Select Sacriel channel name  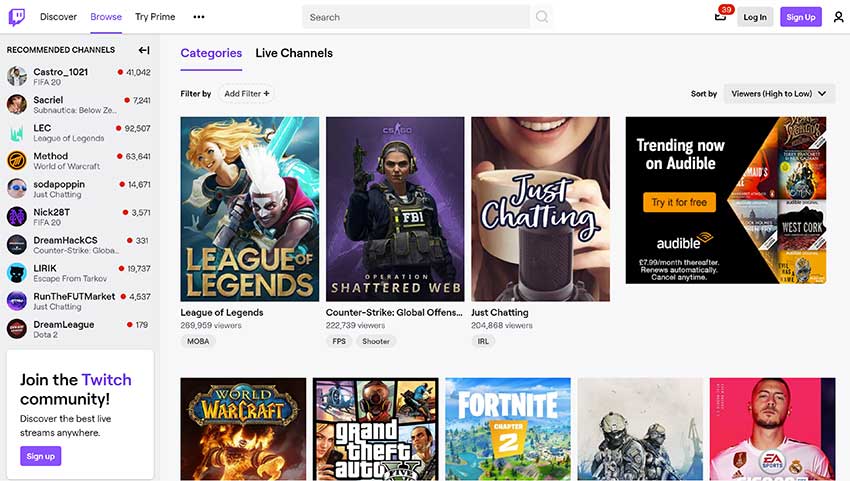tap(48, 100)
